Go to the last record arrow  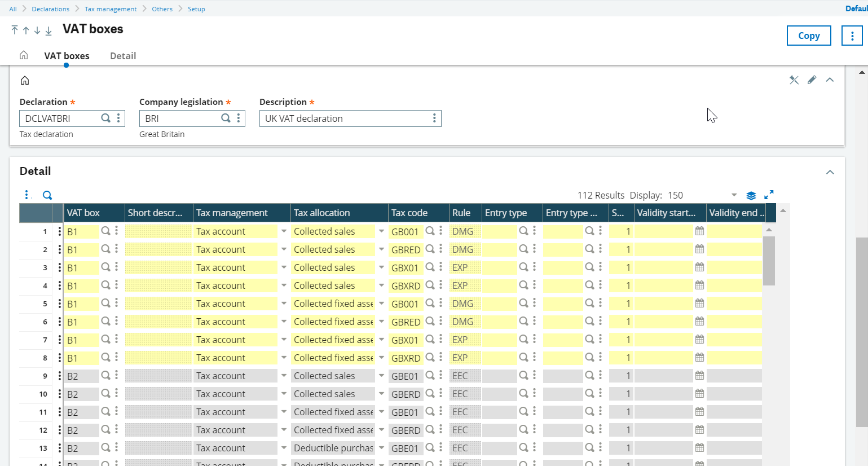49,30
